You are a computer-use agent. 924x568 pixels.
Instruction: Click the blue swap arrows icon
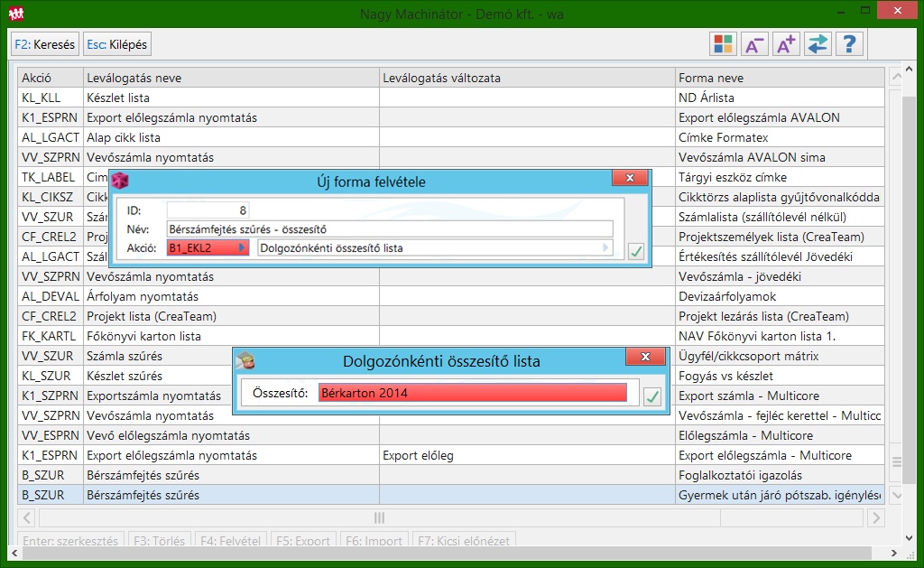(x=818, y=44)
